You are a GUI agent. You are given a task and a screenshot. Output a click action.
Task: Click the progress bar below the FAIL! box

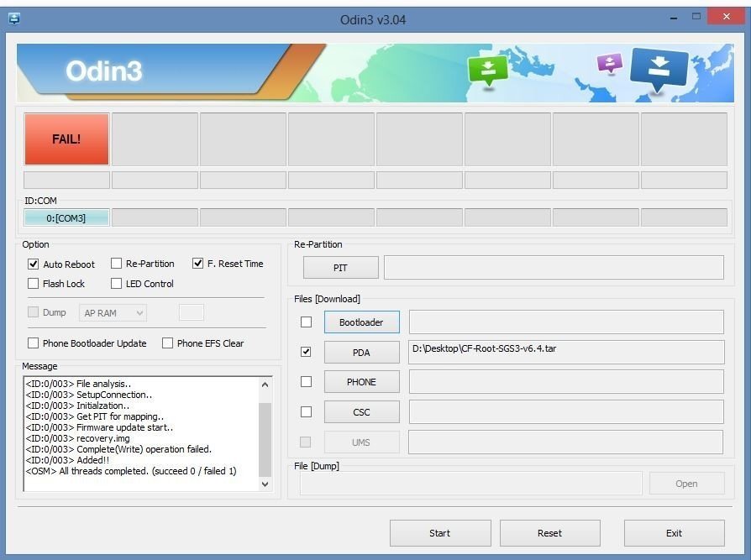[66, 181]
